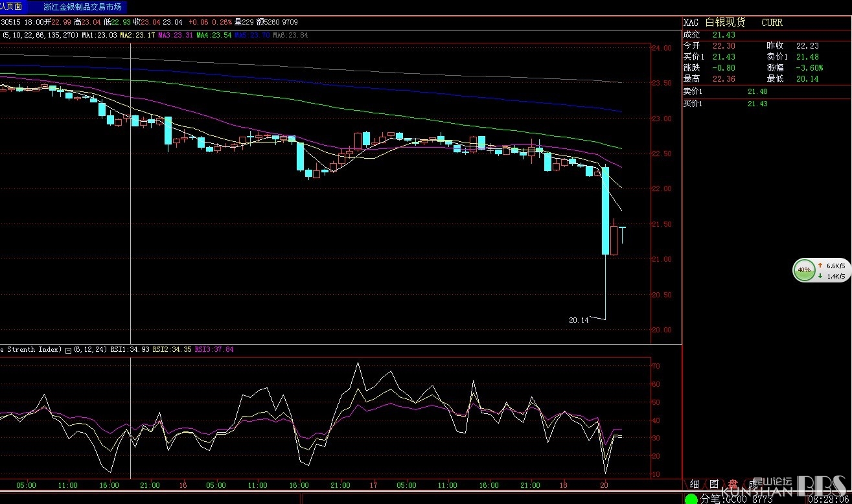Select the 成 tab in bottom-right panel
The image size is (852, 504).
pos(752,484)
